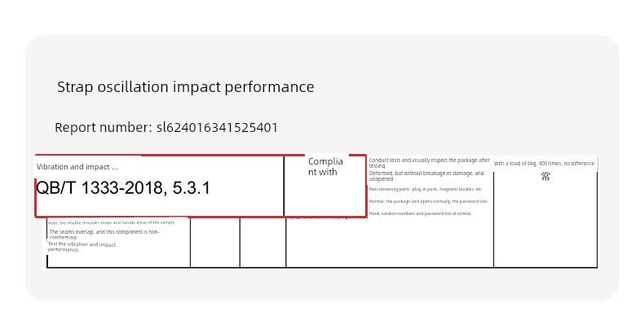Click 'Hook, random numbers and password' line
Viewport: 644px width, 334px height.
click(420, 213)
